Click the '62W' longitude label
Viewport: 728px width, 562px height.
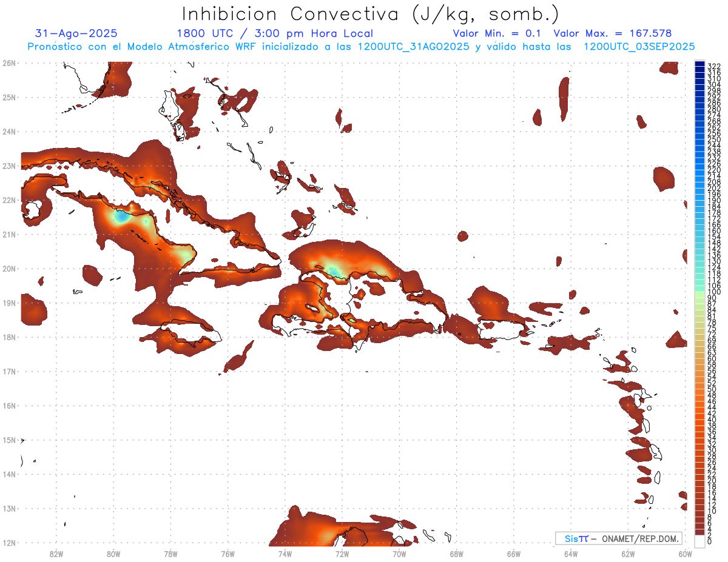(x=628, y=554)
